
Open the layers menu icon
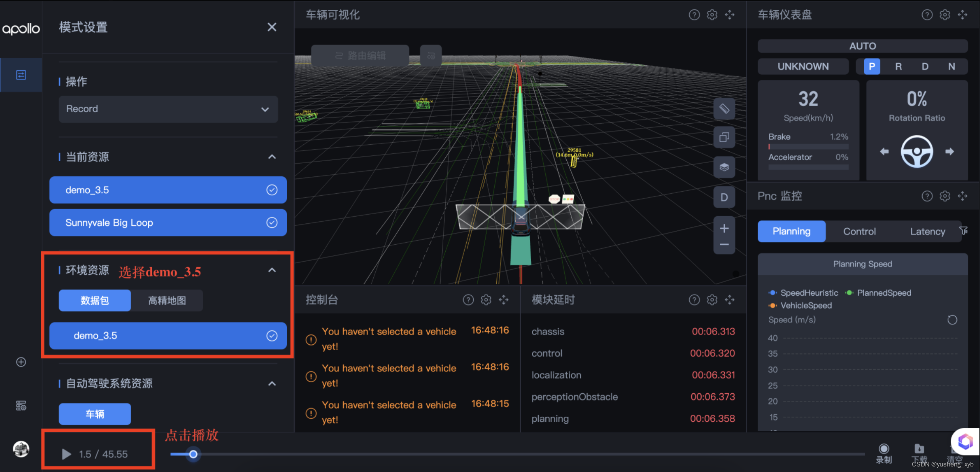(724, 167)
